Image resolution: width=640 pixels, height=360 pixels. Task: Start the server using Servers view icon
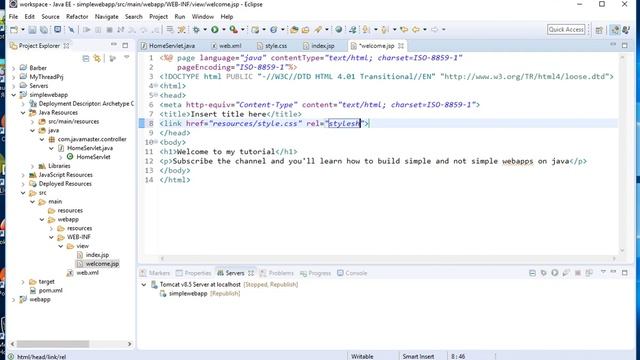pos(555,273)
